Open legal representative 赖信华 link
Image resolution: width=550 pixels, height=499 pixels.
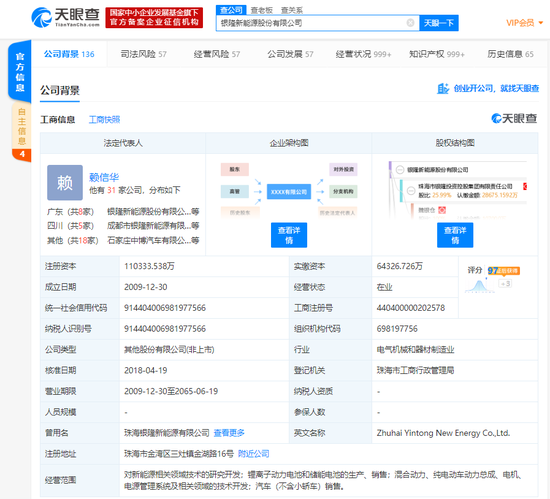(x=104, y=177)
